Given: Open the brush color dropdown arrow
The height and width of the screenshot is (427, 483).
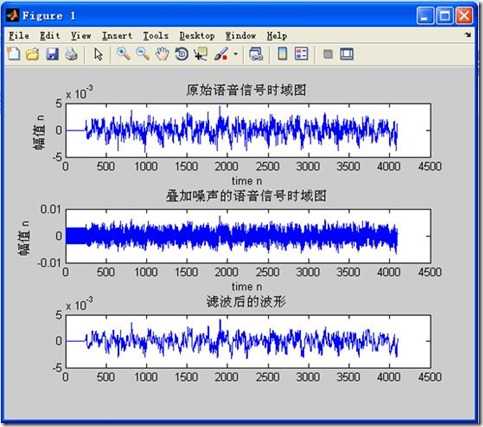Looking at the screenshot, I should tap(236, 54).
